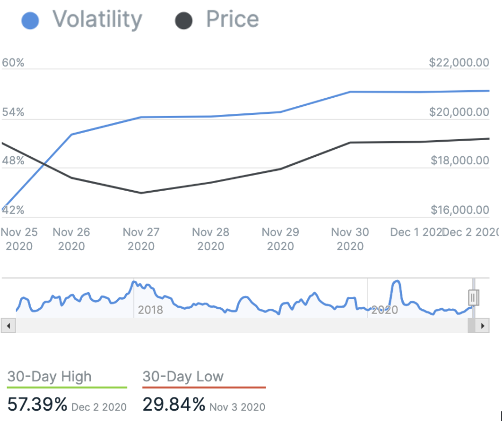504x421 pixels.
Task: Toggle the Volatility series label
Action: pos(97,20)
